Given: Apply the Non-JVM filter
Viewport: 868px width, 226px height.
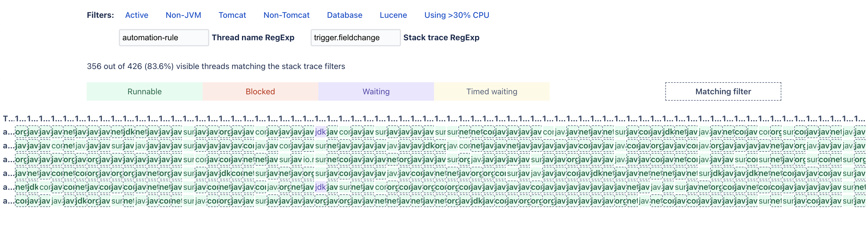Looking at the screenshot, I should 183,15.
